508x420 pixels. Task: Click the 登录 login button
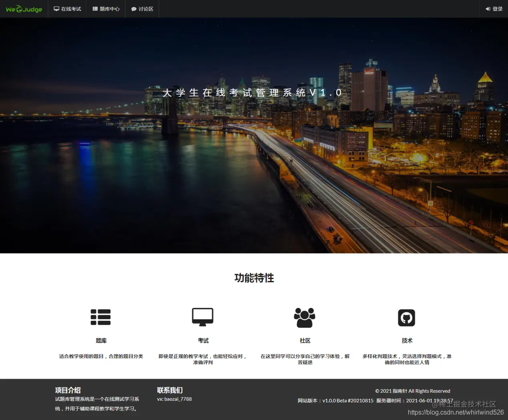(x=494, y=9)
